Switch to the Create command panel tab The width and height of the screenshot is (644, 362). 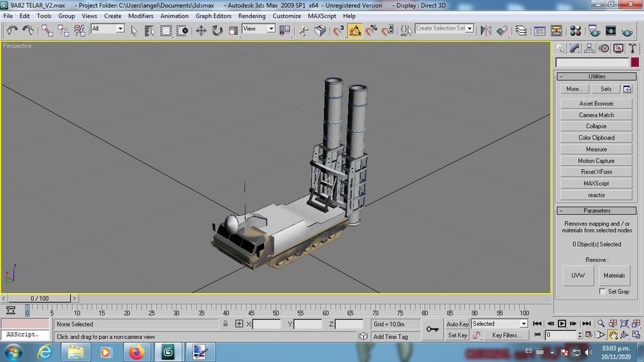click(x=560, y=48)
